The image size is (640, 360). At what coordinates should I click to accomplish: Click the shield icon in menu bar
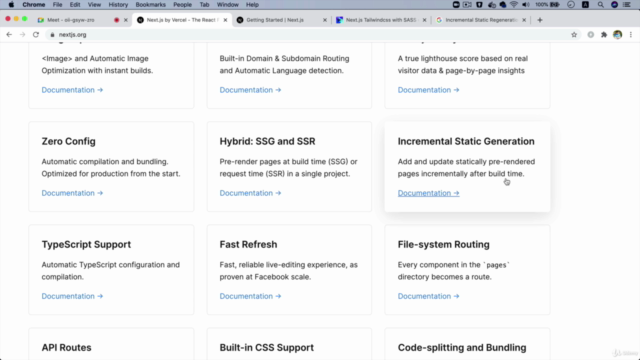(480, 4)
